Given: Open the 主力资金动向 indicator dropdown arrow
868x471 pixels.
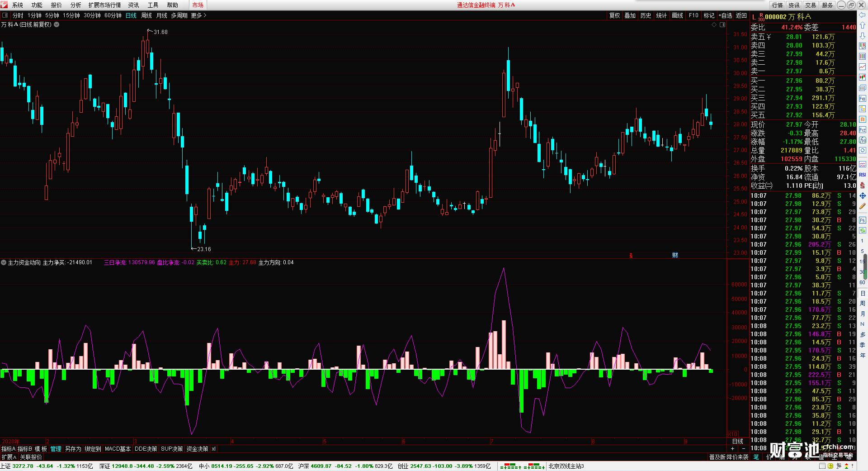Looking at the screenshot, I should (4, 262).
